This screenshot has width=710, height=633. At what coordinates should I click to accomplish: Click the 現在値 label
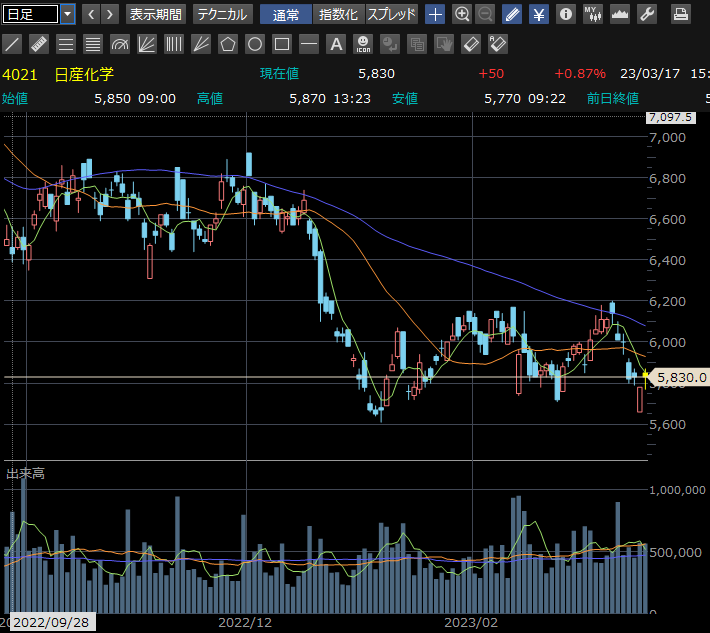[x=279, y=74]
